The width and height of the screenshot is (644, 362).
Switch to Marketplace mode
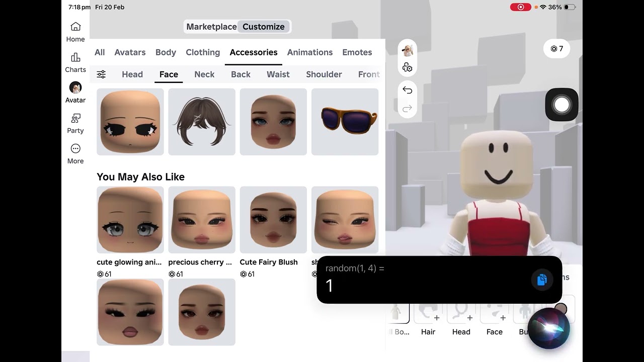tap(211, 27)
